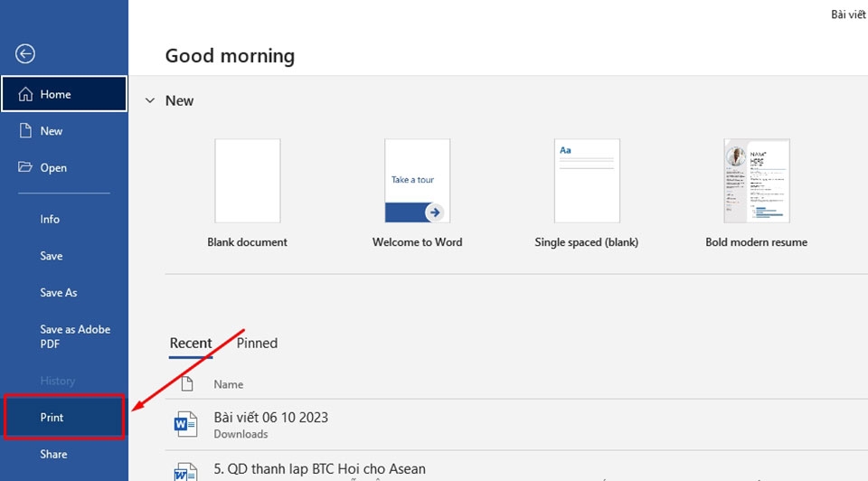Open the Info page in the sidebar

pos(50,219)
